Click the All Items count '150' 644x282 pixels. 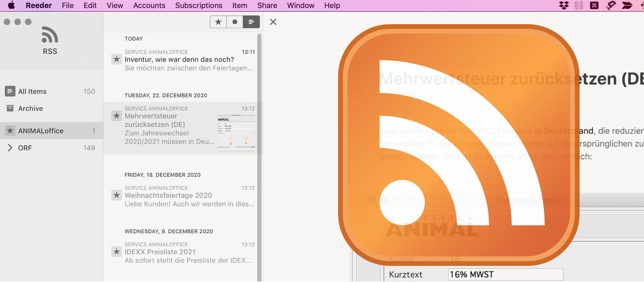click(89, 91)
